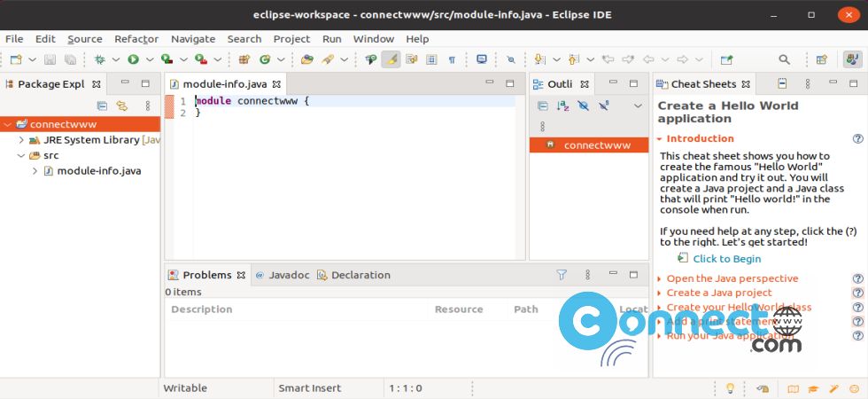
Task: Click the open book icon in status bar
Action: tap(793, 388)
